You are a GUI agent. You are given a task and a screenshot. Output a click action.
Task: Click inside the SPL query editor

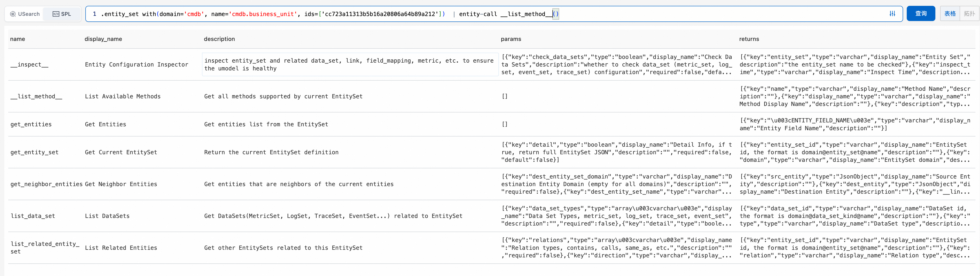(685, 14)
